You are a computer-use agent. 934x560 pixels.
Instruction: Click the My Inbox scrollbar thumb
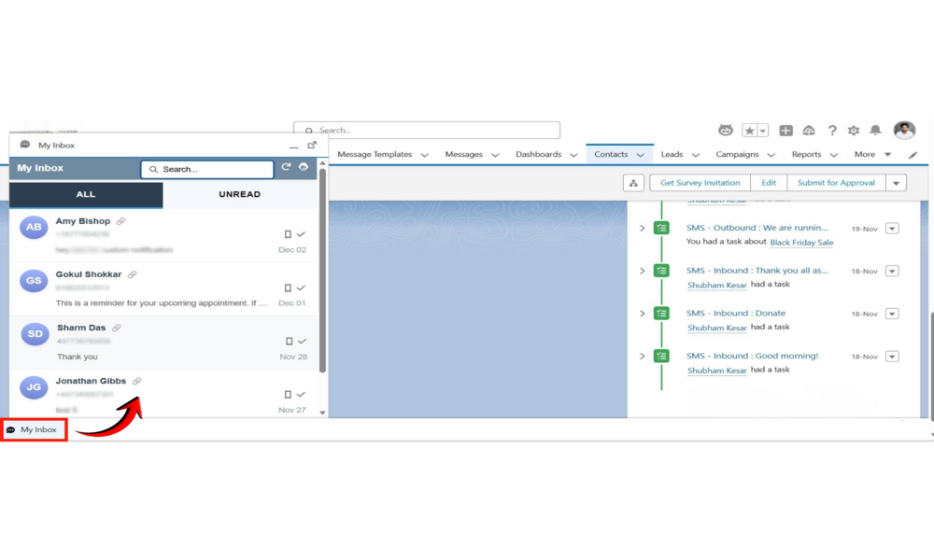[323, 271]
